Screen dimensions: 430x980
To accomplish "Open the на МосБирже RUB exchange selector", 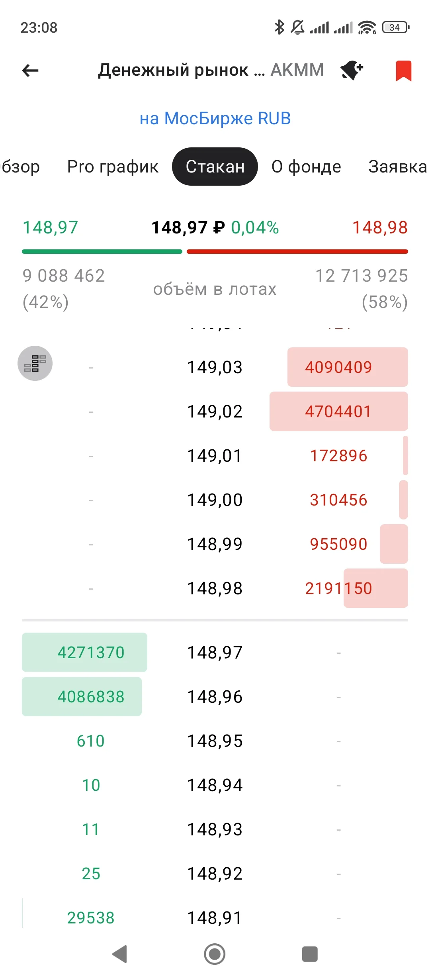I will pos(215,118).
